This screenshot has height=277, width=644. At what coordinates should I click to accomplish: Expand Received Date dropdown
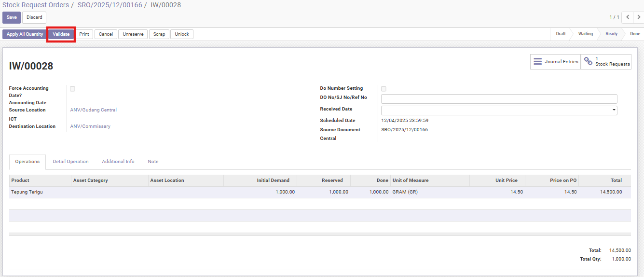pos(614,110)
